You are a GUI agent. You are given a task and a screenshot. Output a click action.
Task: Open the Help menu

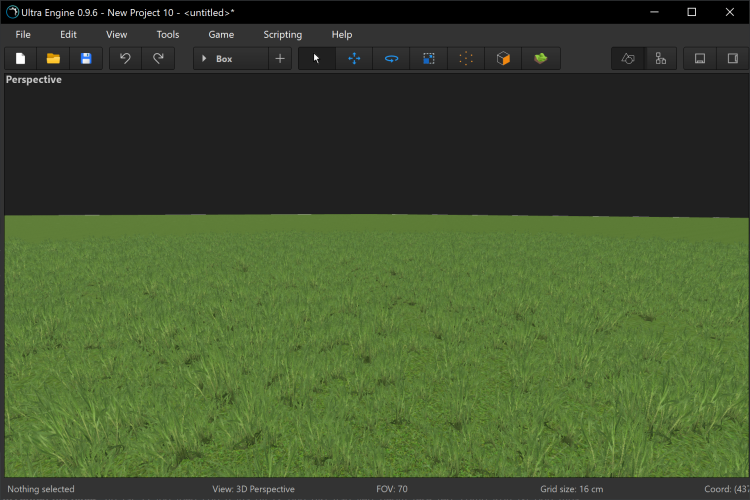tap(342, 34)
